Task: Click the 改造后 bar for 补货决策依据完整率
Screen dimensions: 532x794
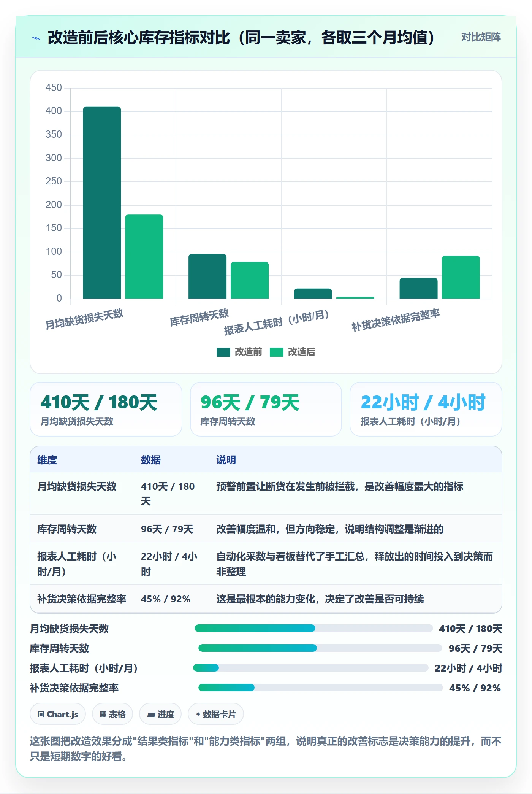Action: click(x=461, y=277)
